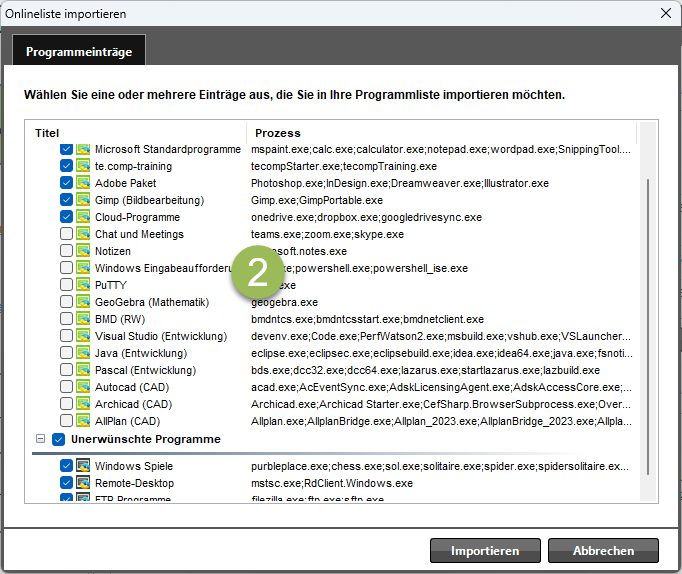Click the Unerwünschte Programme group label
682x574 pixels.
146,439
